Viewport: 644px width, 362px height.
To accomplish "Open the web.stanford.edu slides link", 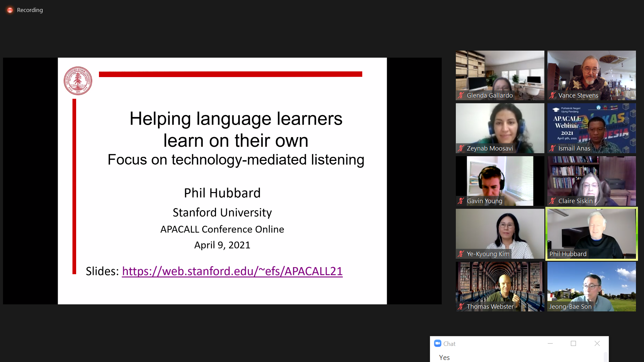I will coord(232,271).
